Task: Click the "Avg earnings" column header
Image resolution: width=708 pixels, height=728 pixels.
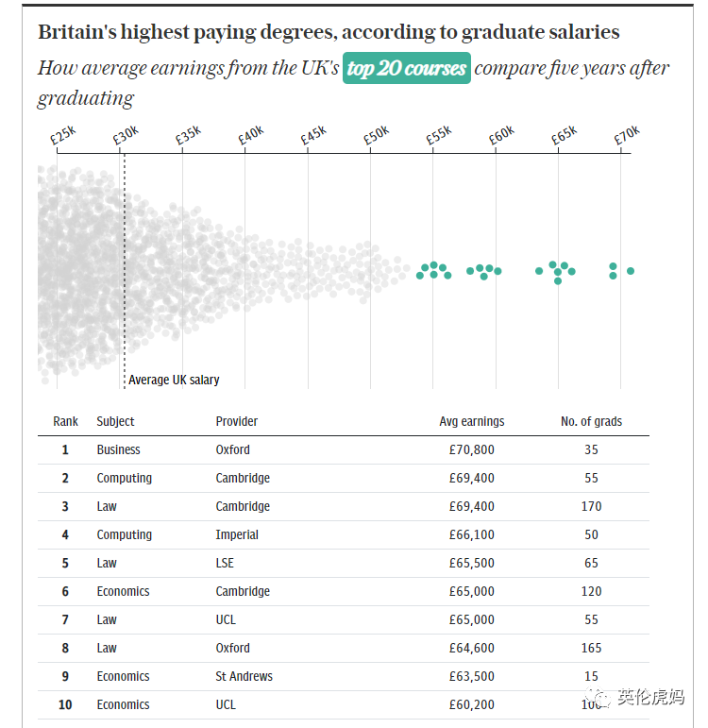Action: pos(471,421)
